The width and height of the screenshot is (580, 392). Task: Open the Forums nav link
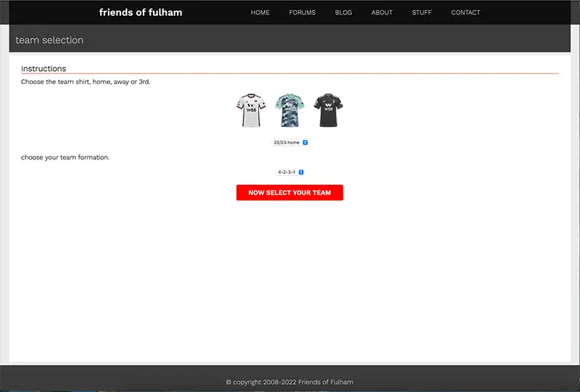(x=302, y=12)
